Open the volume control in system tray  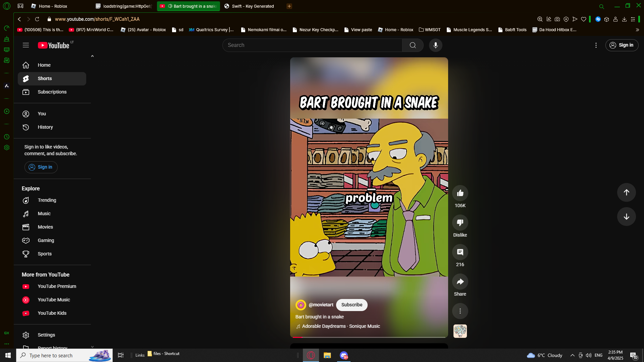(x=589, y=355)
